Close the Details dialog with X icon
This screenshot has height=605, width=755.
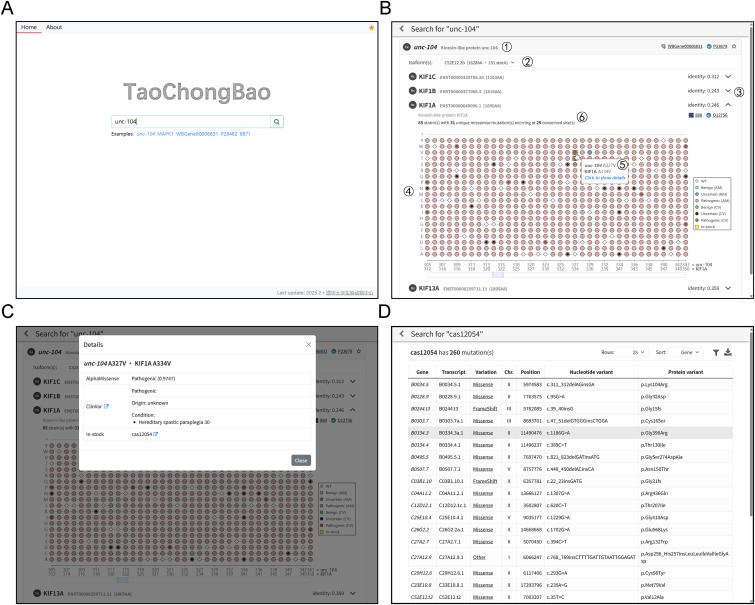pyautogui.click(x=309, y=344)
